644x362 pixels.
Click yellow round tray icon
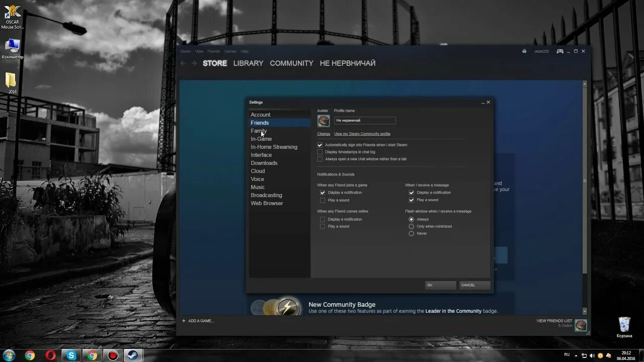pos(600,355)
